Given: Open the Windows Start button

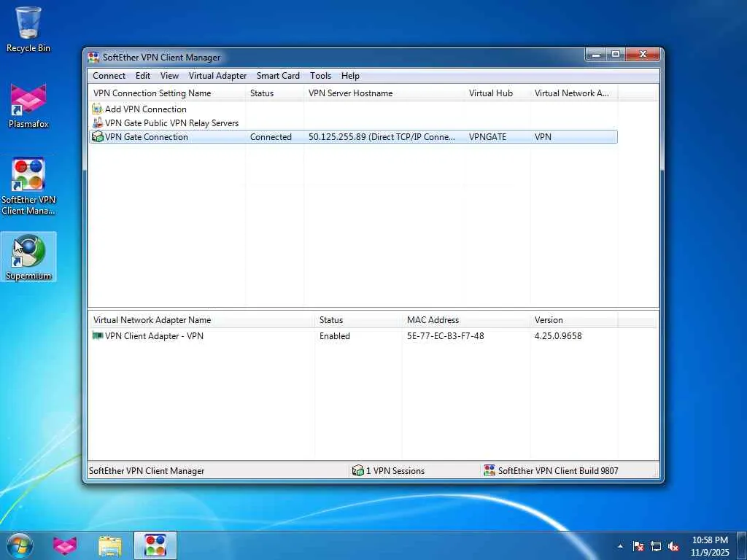Looking at the screenshot, I should coord(20,545).
